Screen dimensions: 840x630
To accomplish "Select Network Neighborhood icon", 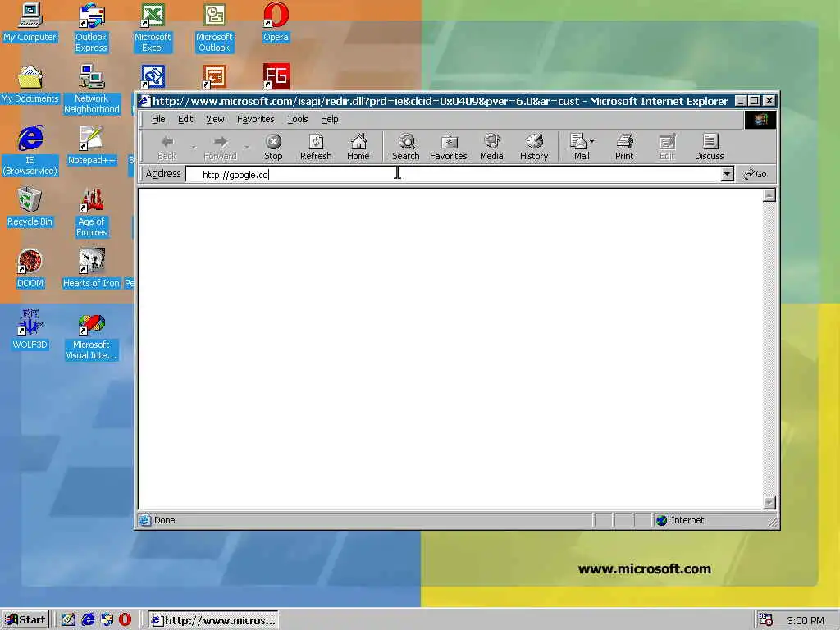I will pyautogui.click(x=92, y=90).
